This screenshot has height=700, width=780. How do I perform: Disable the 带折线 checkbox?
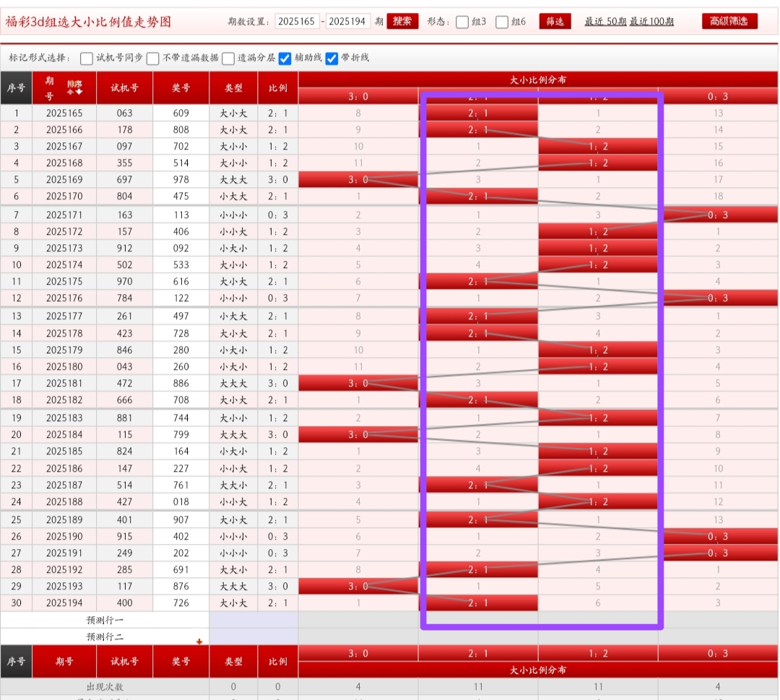pyautogui.click(x=331, y=58)
